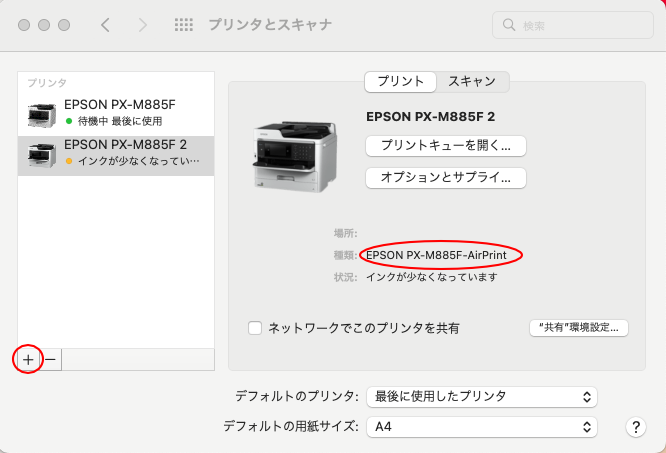Select EPSON PX-M885F 2 in the printer list
This screenshot has width=666, height=453.
point(116,156)
